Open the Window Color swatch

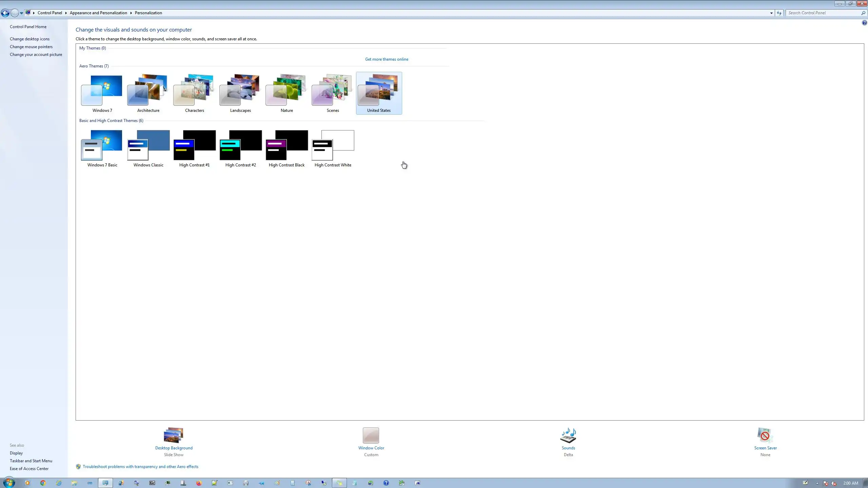coord(371,435)
